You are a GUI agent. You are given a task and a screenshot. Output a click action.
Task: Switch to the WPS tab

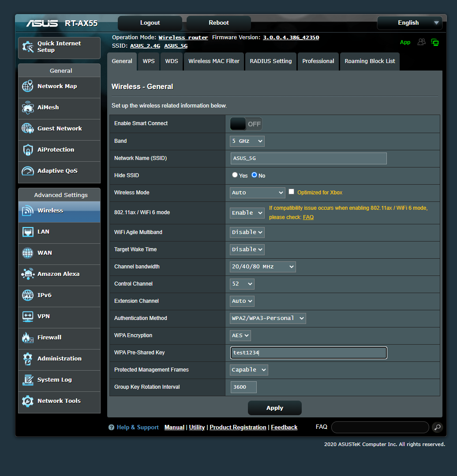149,61
